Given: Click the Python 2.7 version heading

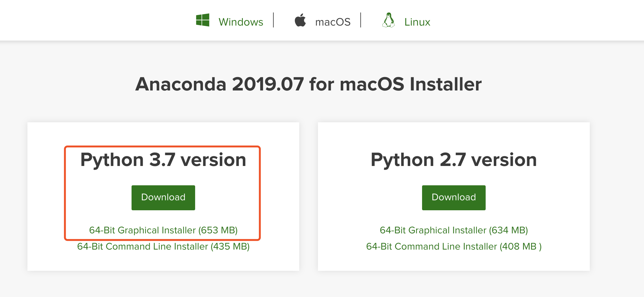Looking at the screenshot, I should [454, 160].
